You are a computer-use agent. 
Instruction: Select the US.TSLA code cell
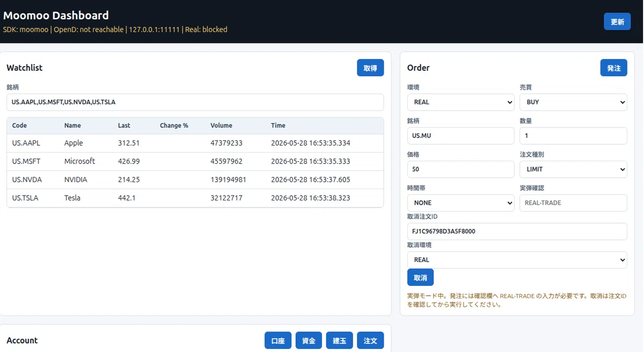click(25, 198)
